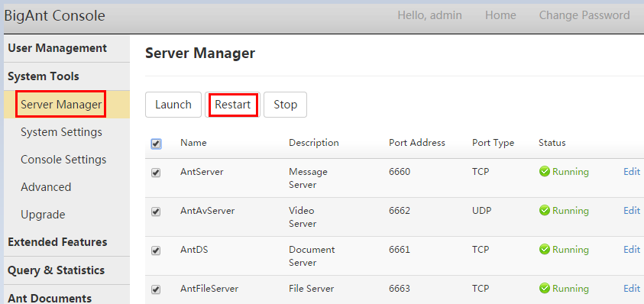Image resolution: width=644 pixels, height=304 pixels.
Task: Open the Advanced sidebar item
Action: coord(46,187)
